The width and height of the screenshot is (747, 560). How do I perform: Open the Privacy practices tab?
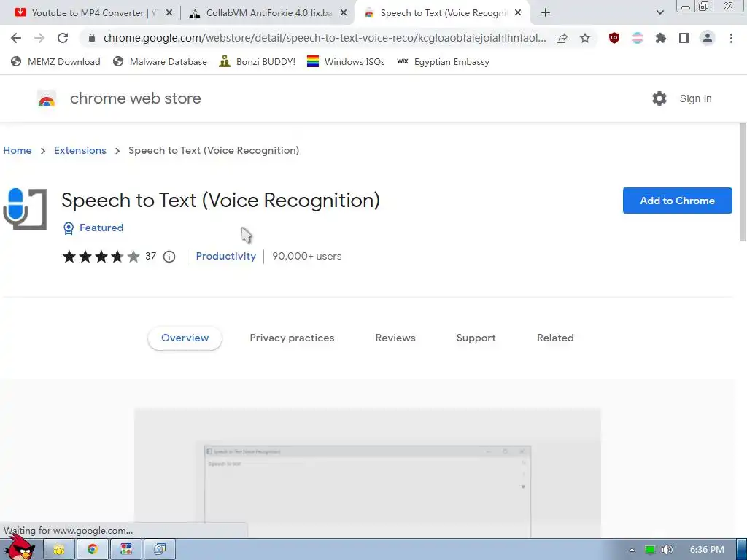click(292, 338)
